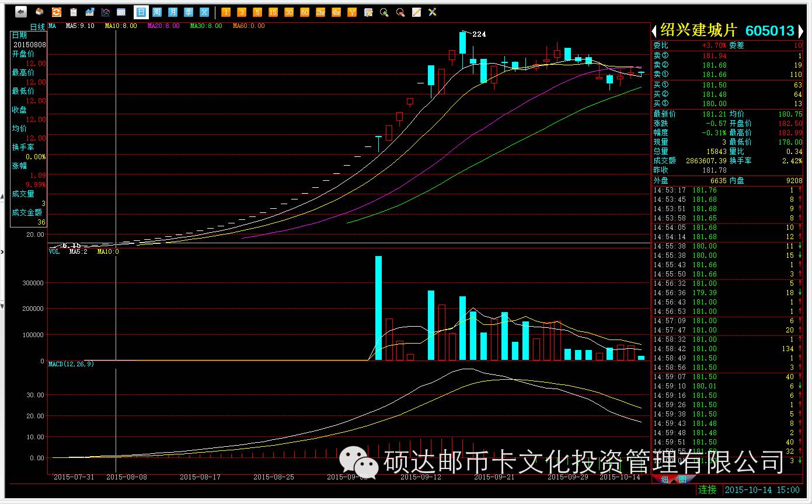Select the 4hr period icon
Viewport: 812px width, 504px height.
336,12
